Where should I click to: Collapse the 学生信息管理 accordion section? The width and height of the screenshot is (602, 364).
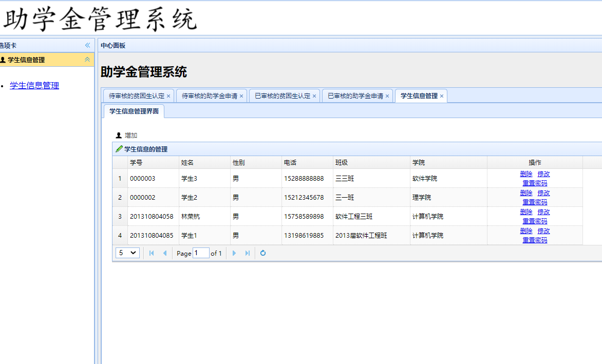(87, 60)
